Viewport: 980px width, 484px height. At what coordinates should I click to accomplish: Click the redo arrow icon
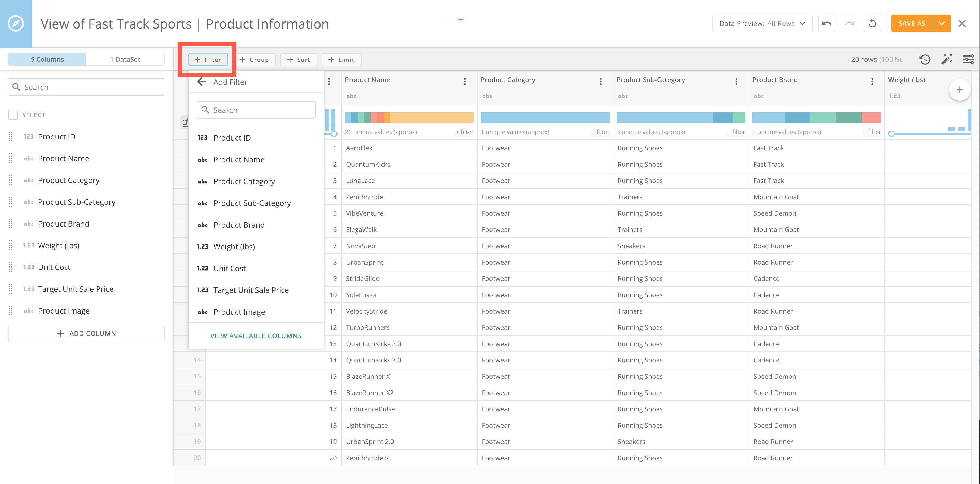tap(850, 24)
